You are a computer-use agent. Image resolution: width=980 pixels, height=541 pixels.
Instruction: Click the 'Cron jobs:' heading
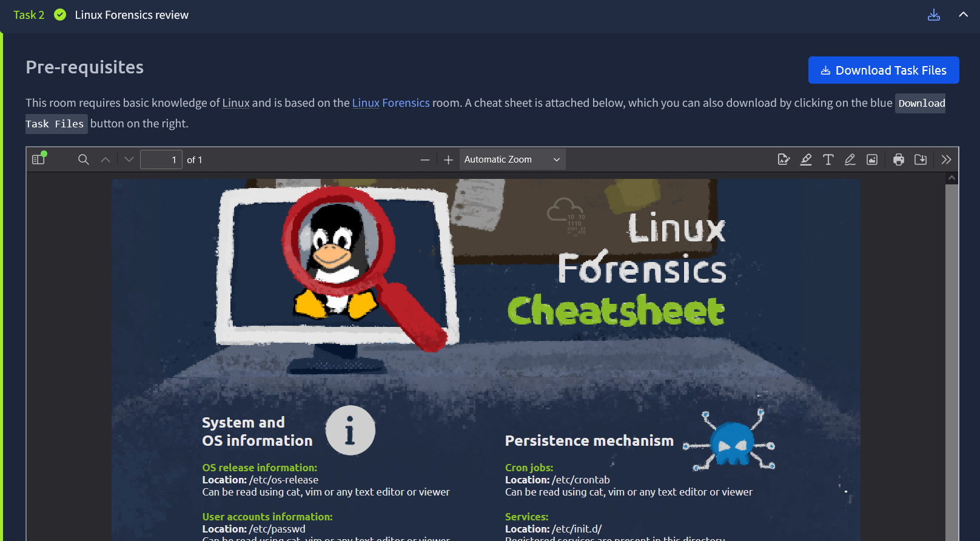click(x=529, y=468)
